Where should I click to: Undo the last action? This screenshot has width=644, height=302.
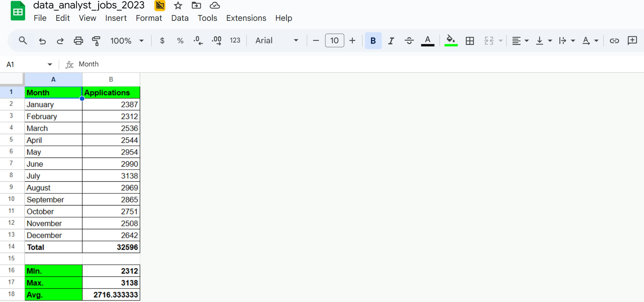tap(42, 41)
